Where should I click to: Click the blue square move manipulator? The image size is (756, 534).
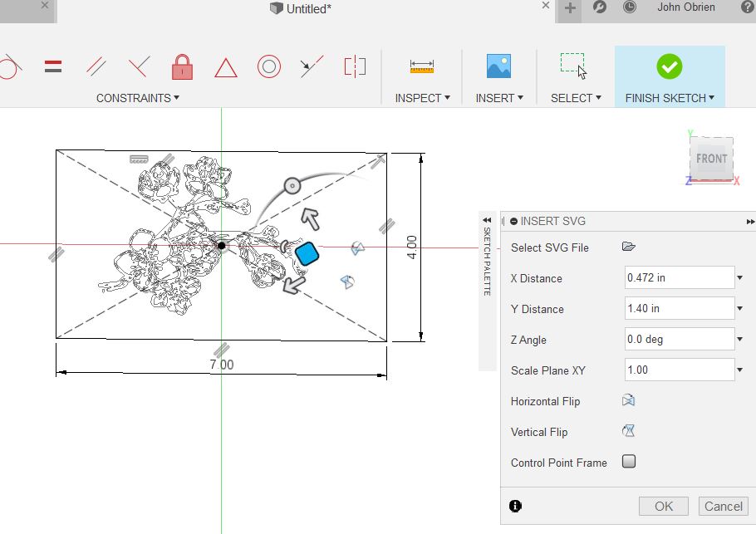coord(307,253)
